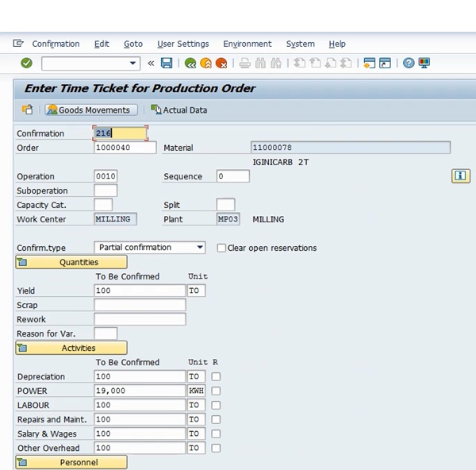The image size is (476, 470).
Task: Click the first application toolbar icon beside Goods Movements
Action: [27, 110]
